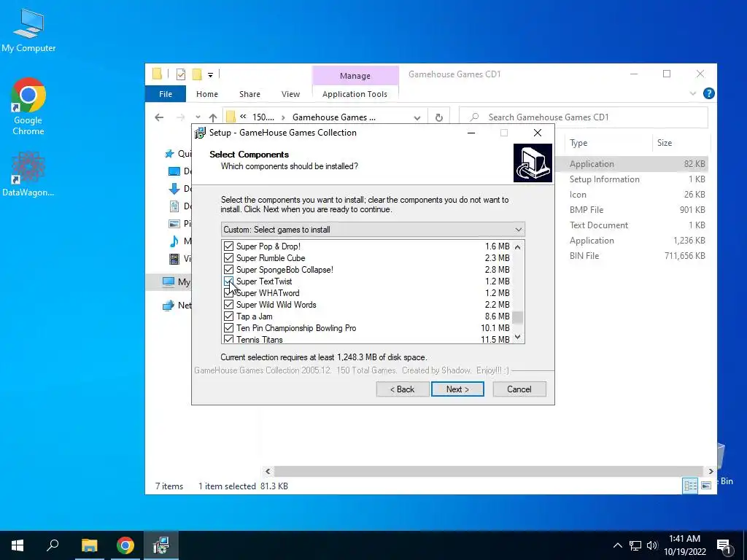Click the Properties quick access toolbar icon
The image size is (747, 560).
(181, 74)
